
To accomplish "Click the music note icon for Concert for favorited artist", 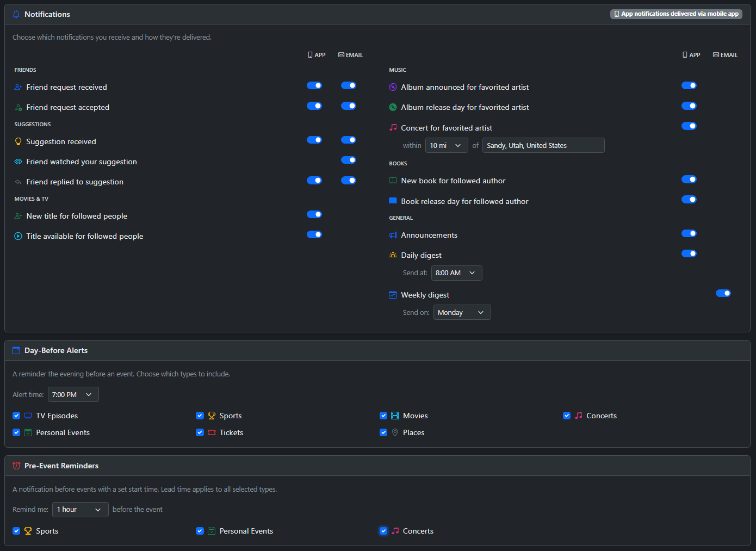I will pos(393,128).
